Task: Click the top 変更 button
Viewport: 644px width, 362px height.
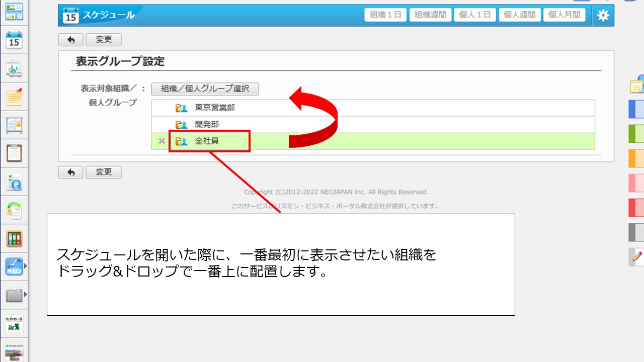Action: tap(104, 40)
